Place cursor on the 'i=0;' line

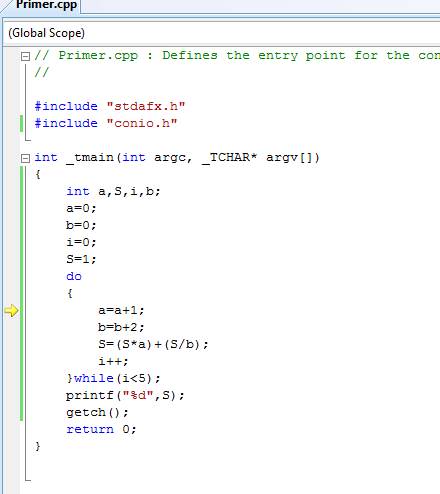[x=81, y=242]
